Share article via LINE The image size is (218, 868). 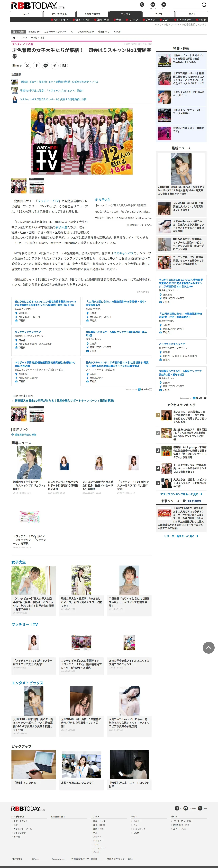click(x=46, y=66)
